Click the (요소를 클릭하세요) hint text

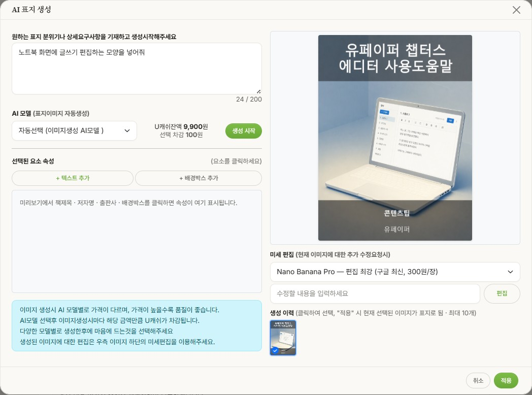[236, 161]
